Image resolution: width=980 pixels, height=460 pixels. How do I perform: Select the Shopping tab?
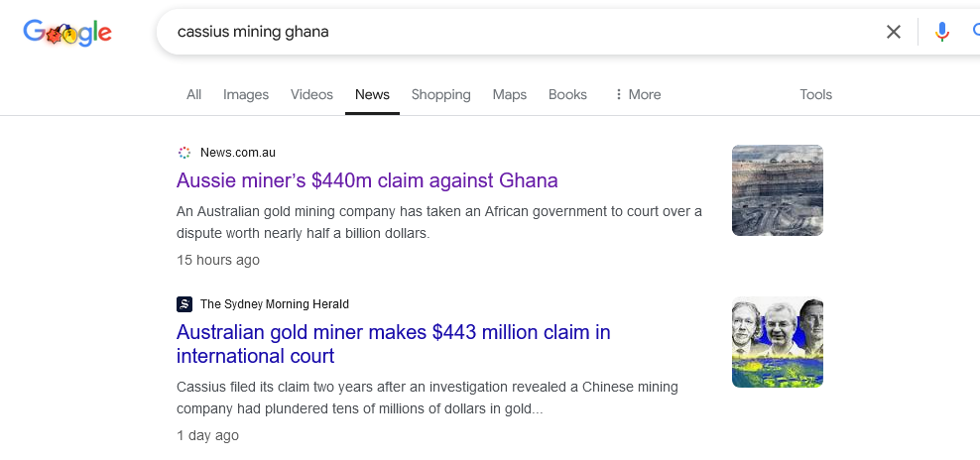click(x=440, y=94)
